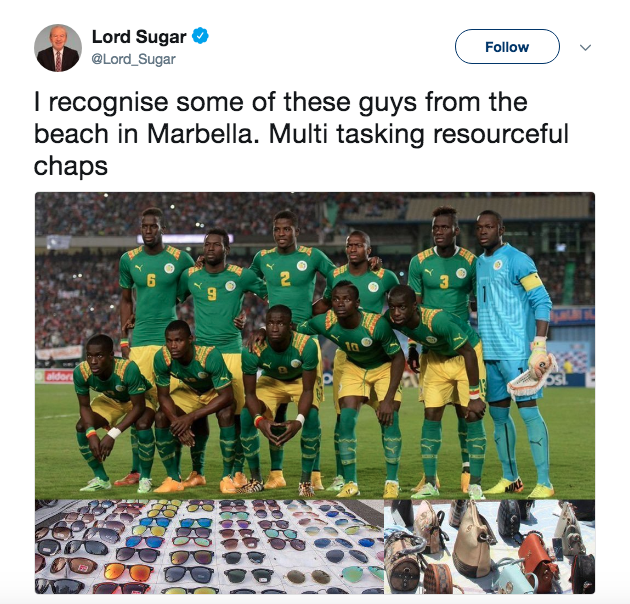The width and height of the screenshot is (630, 604).
Task: Click the blue verified checkmark badge
Action: point(200,36)
